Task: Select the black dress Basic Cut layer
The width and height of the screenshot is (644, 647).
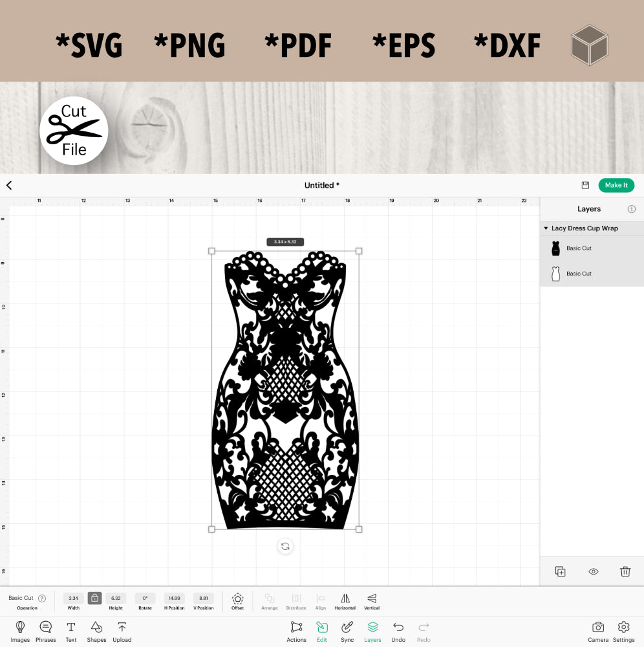Action: 592,248
